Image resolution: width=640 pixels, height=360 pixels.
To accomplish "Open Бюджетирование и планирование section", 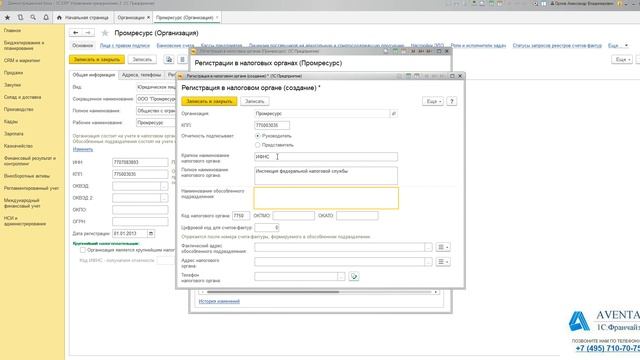I will 24,45.
